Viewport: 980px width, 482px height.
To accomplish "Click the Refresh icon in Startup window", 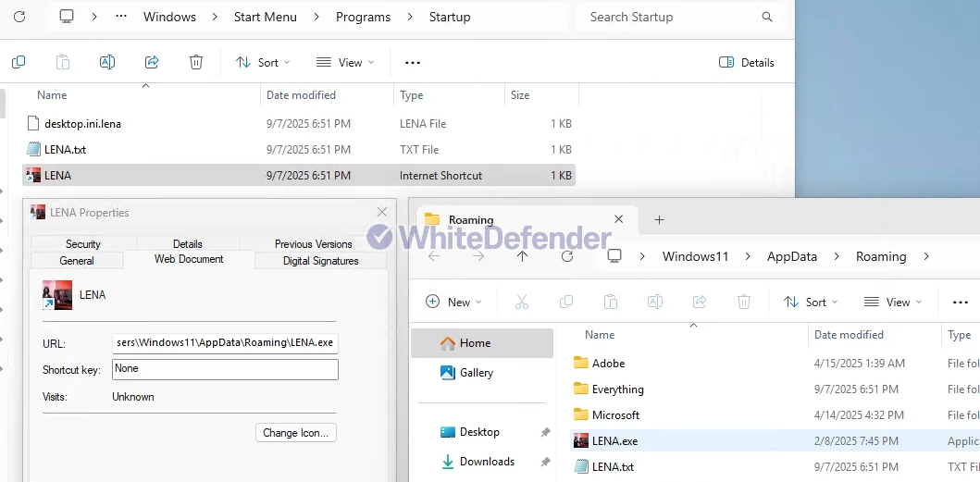I will 19,17.
